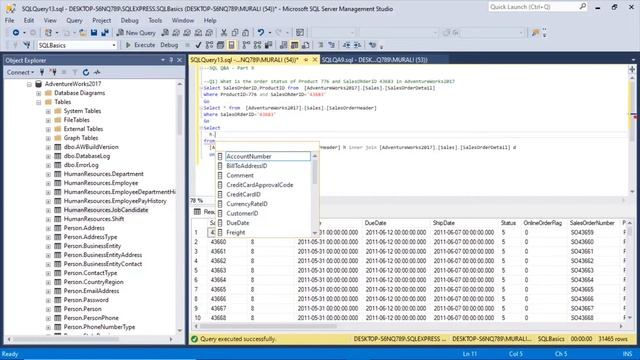Open the Tools menu
Screen dimensions: 640x360
pos(155,20)
